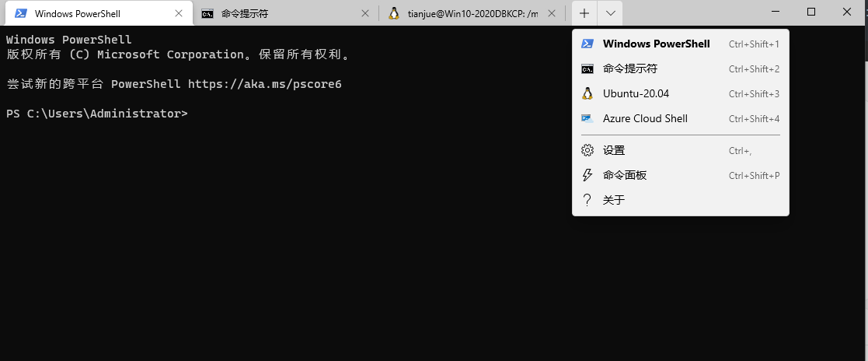This screenshot has height=361, width=868.
Task: Close the 命令提示符 tab
Action: (x=364, y=13)
